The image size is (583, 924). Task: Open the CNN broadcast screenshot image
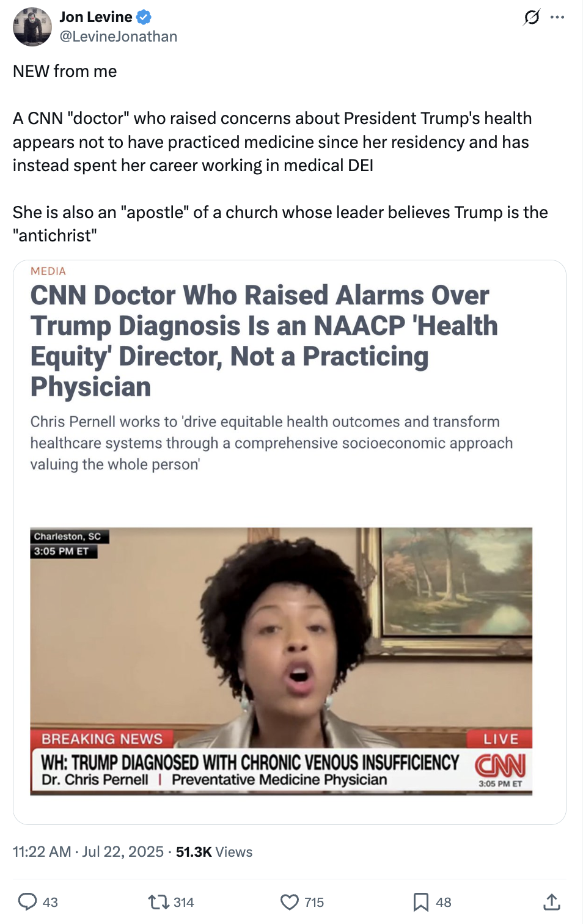[281, 661]
